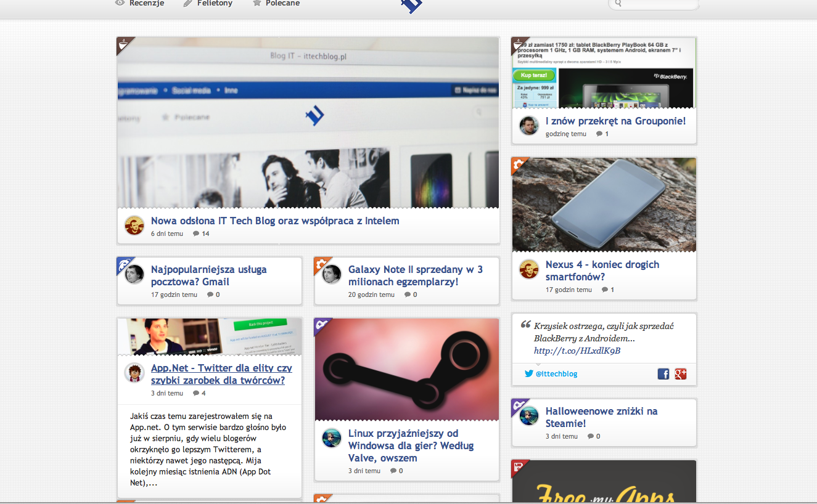Screen dimensions: 817x504
Task: Click the comment bubble icon on Intel post
Action: (x=196, y=234)
